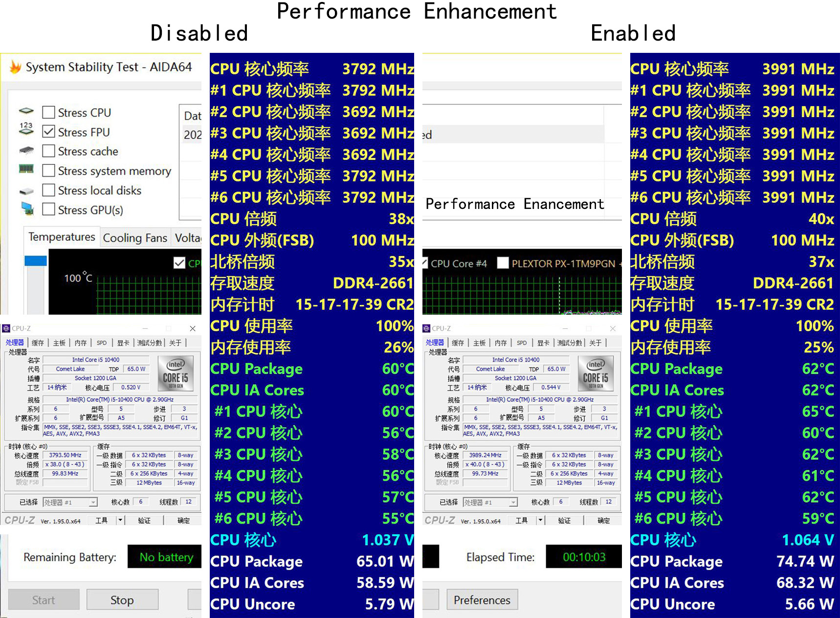This screenshot has width=840, height=618.
Task: Open the 处理器 #1 dropdown in left CPU-Z window
Action: click(70, 502)
